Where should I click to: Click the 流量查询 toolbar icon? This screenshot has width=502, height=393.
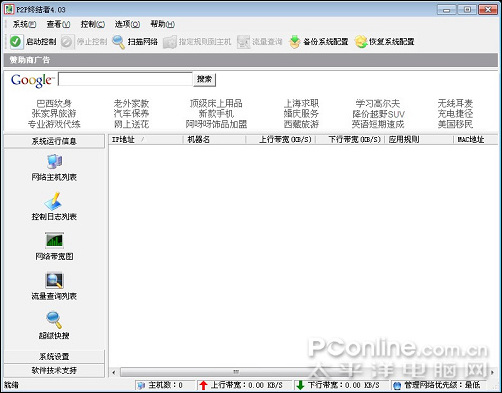(x=243, y=42)
